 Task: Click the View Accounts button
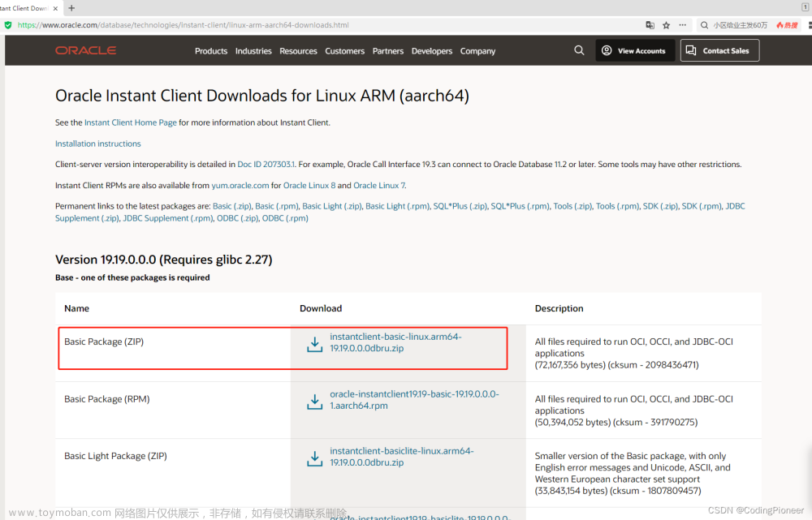(635, 50)
